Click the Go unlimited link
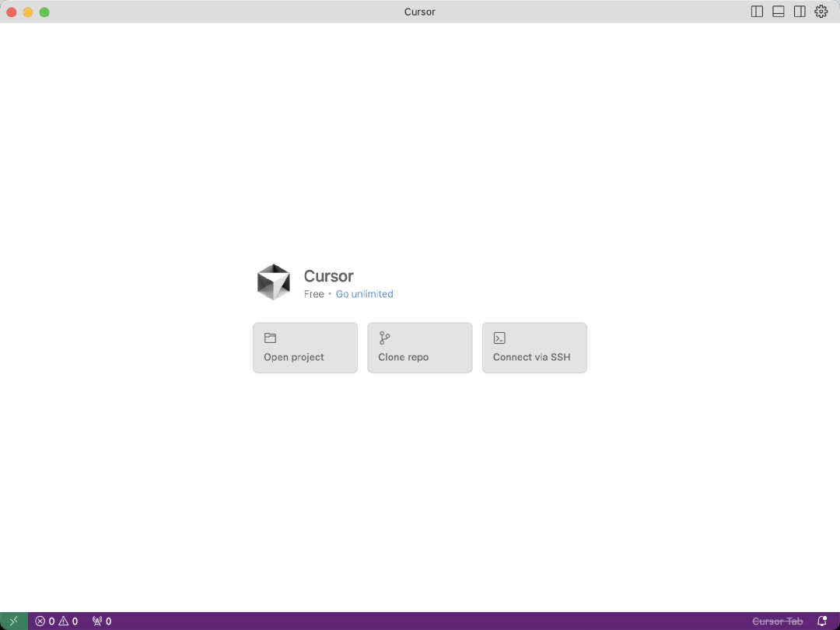The height and width of the screenshot is (630, 840). [364, 294]
